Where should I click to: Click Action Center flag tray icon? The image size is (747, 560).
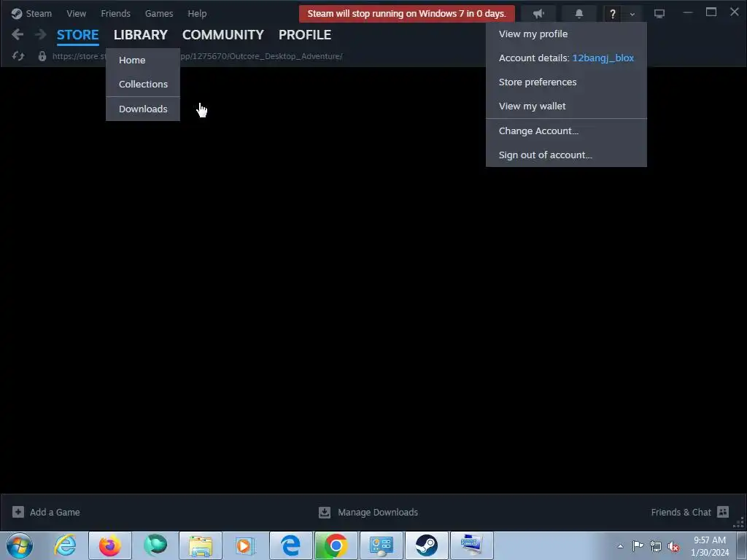click(x=638, y=545)
